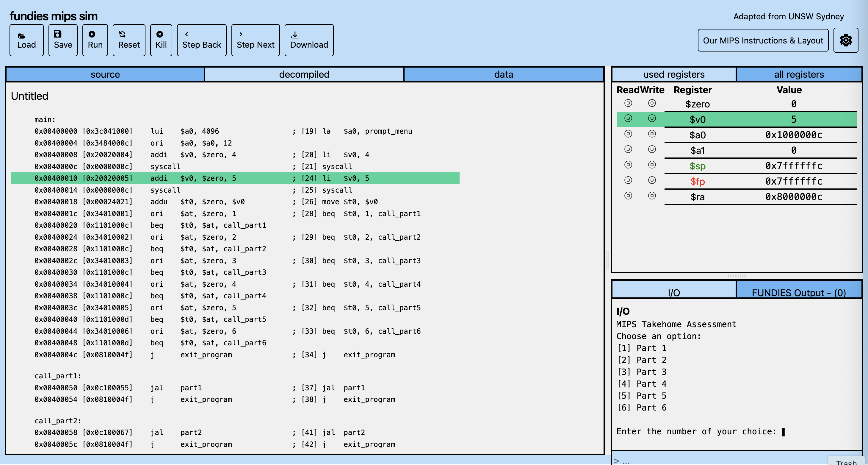The width and height of the screenshot is (868, 465).
Task: Toggle Write breakpoint for $zero
Action: click(x=652, y=103)
